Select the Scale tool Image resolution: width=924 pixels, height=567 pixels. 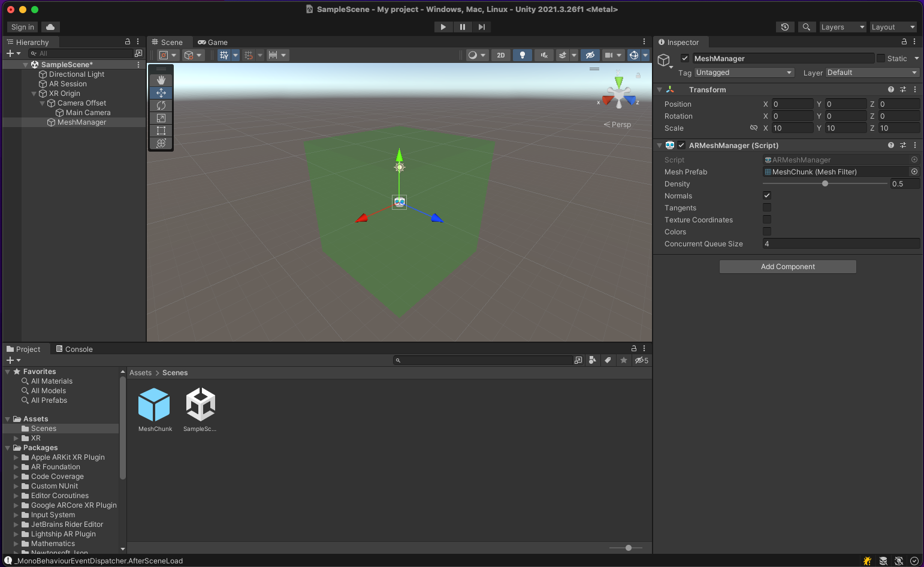pos(161,118)
